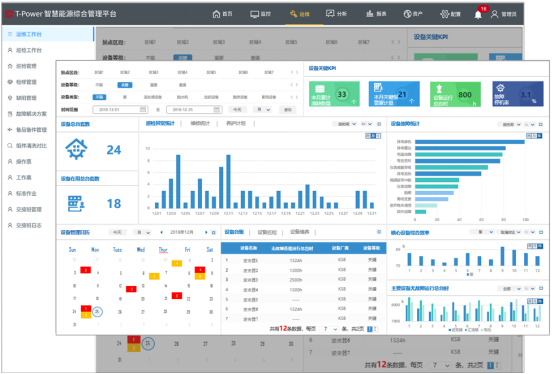
Task: Click 今天 button in calendar panel header
Action: pos(117,232)
